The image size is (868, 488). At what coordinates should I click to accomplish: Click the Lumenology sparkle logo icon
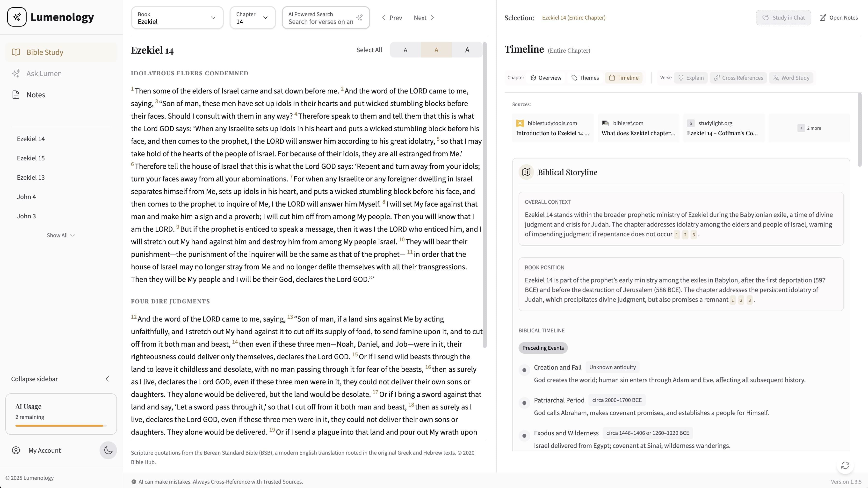[x=17, y=17]
